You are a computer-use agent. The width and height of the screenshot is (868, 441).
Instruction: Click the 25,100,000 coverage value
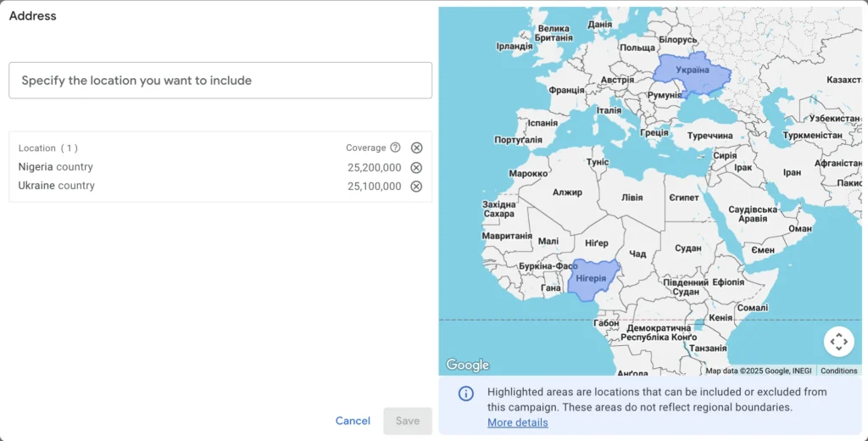(x=374, y=186)
